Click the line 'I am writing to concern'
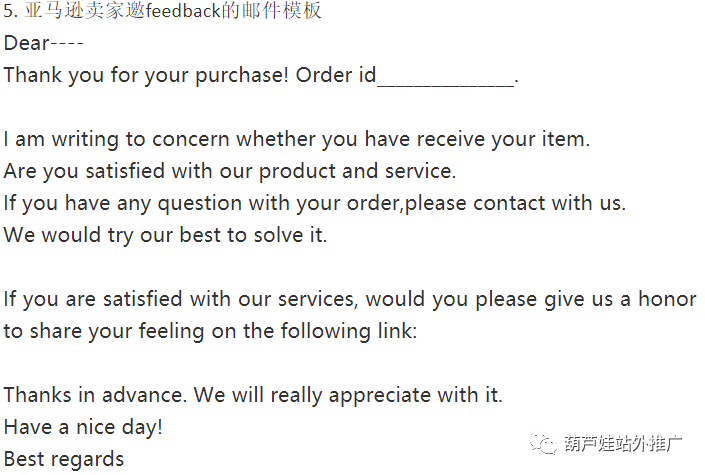Viewport: 705px width, 475px height. coord(297,139)
